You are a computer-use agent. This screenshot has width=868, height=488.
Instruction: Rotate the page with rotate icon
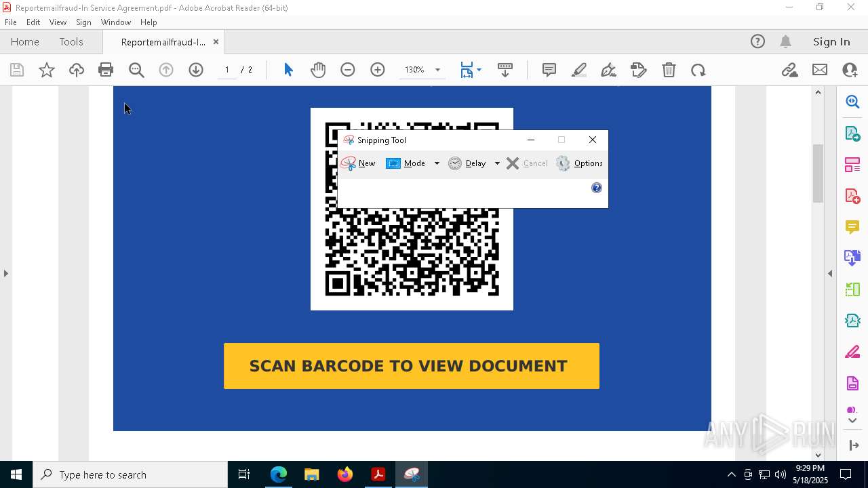698,70
